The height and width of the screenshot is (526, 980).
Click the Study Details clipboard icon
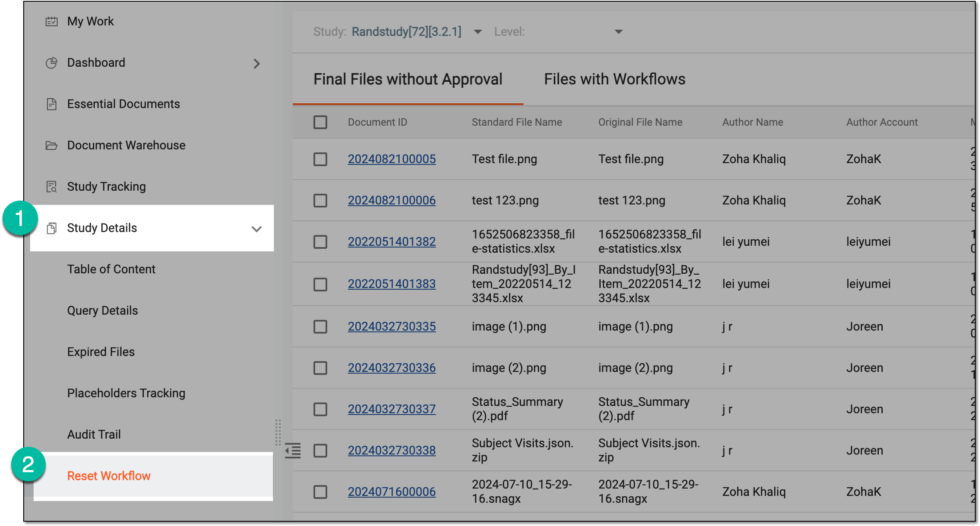[52, 228]
